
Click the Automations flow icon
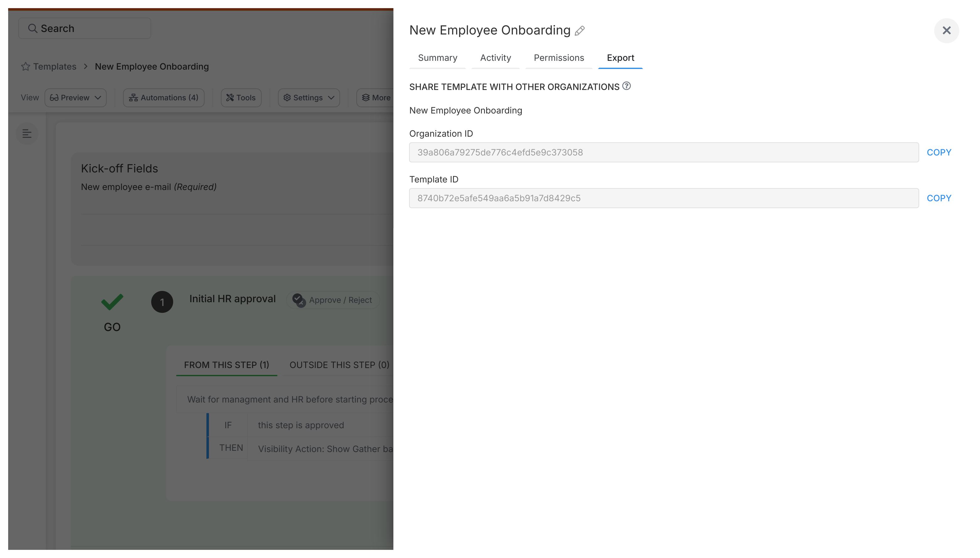click(x=133, y=98)
